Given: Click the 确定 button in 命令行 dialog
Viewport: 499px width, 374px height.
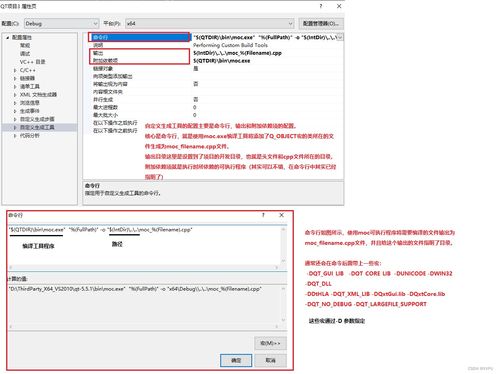Looking at the screenshot, I should point(236,360).
